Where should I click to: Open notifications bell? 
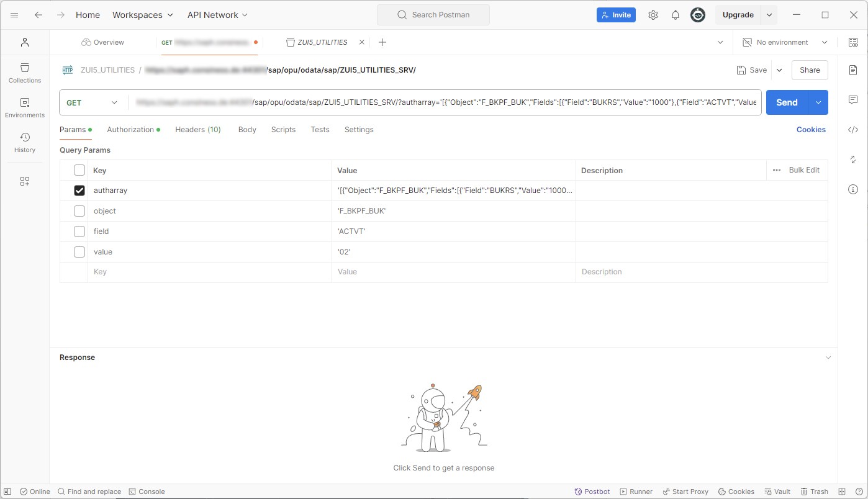(676, 15)
